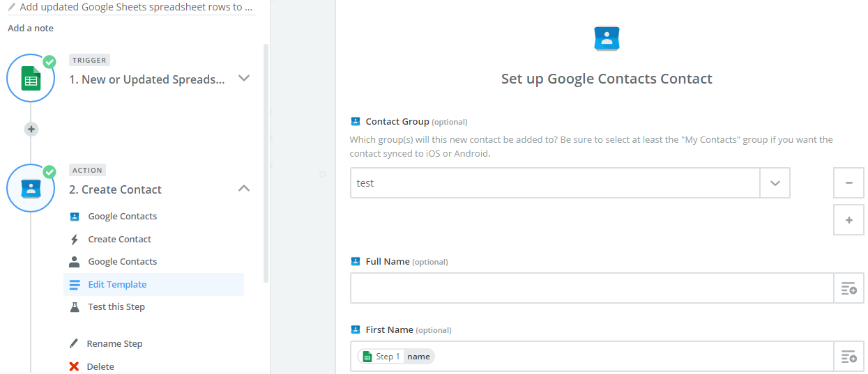Click the pencil icon for Rename Step
868x374 pixels.
pyautogui.click(x=74, y=344)
